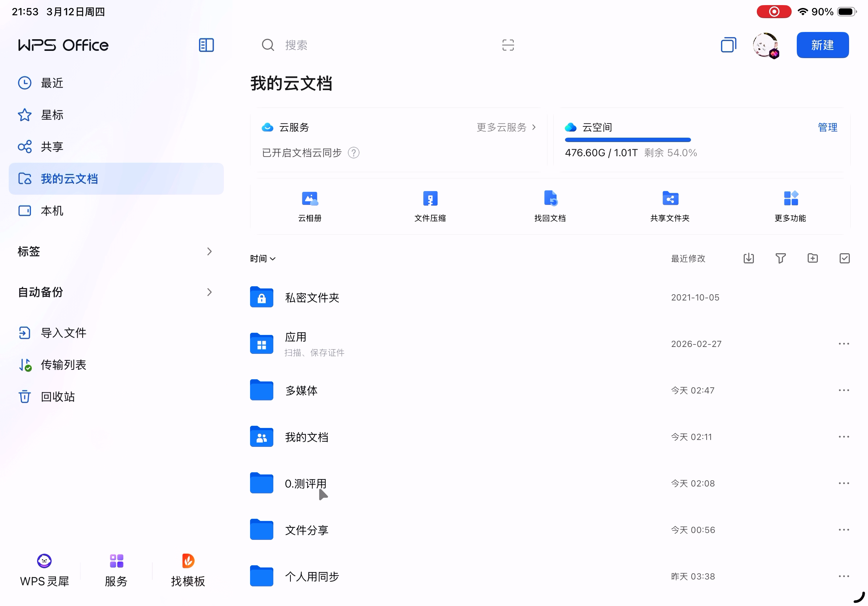The image size is (868, 606).
Task: Expand the 标签 section chevron
Action: [209, 252]
